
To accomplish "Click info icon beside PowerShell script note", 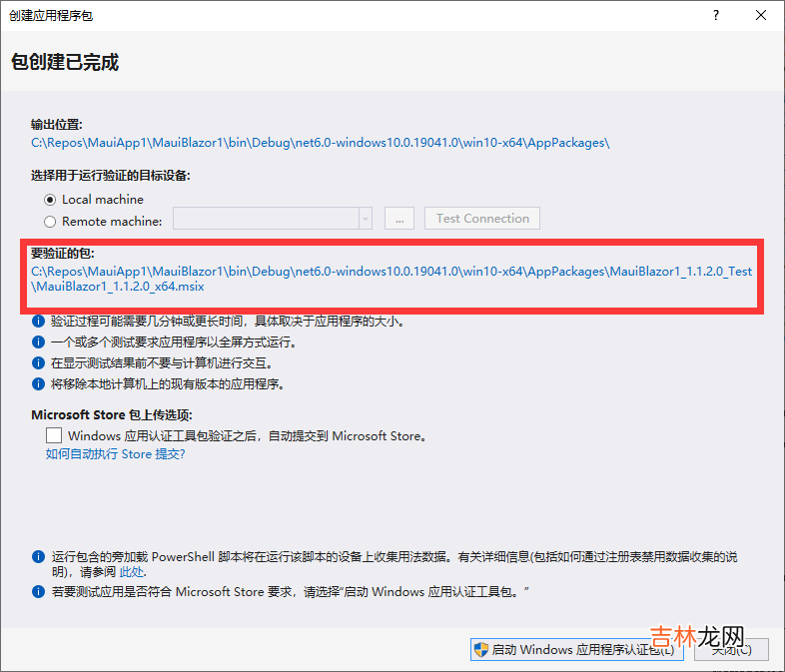I will (38, 557).
